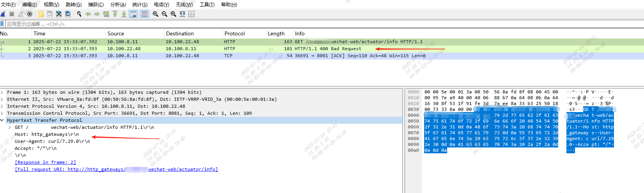Open the 工具(T) menu
Image resolution: width=644 pixels, height=193 pixels.
click(x=207, y=5)
